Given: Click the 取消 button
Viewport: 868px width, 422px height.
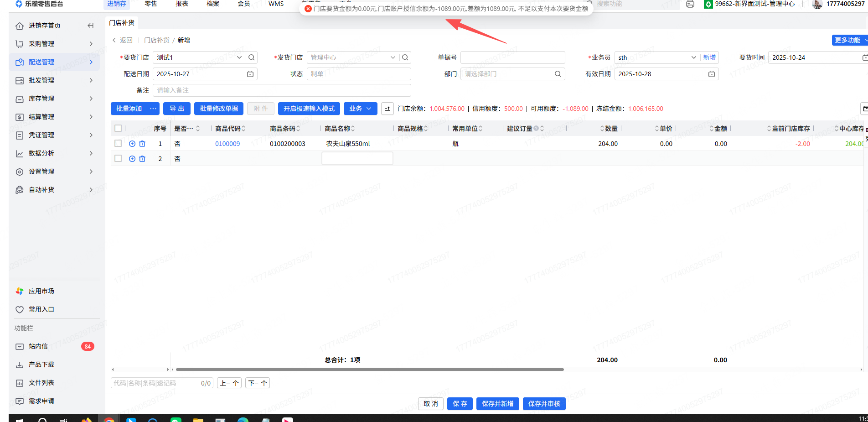Looking at the screenshot, I should 431,404.
